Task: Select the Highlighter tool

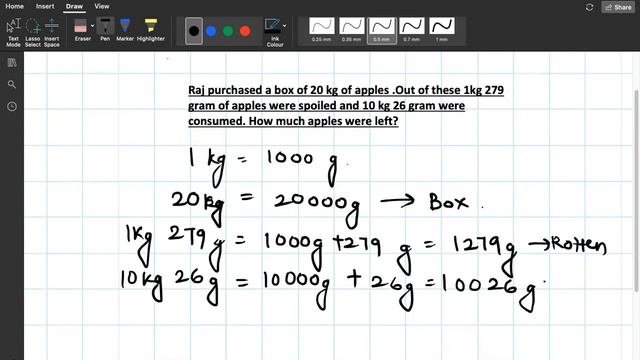Action: [151, 30]
